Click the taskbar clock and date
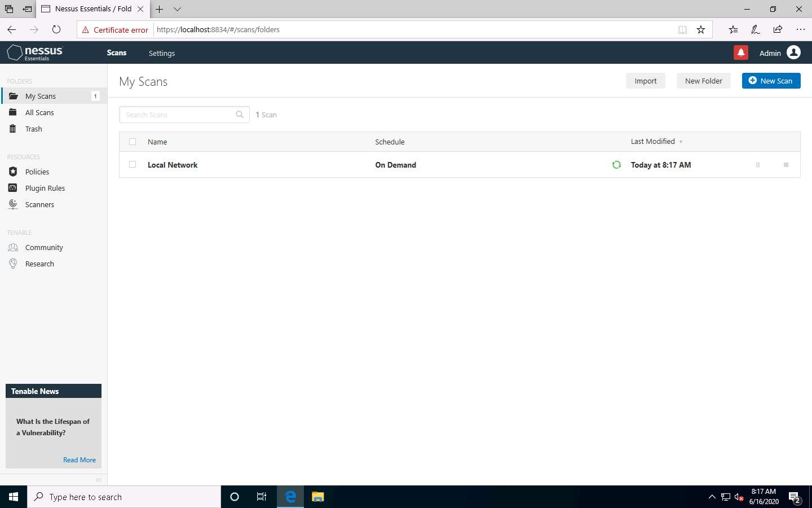 tap(764, 497)
